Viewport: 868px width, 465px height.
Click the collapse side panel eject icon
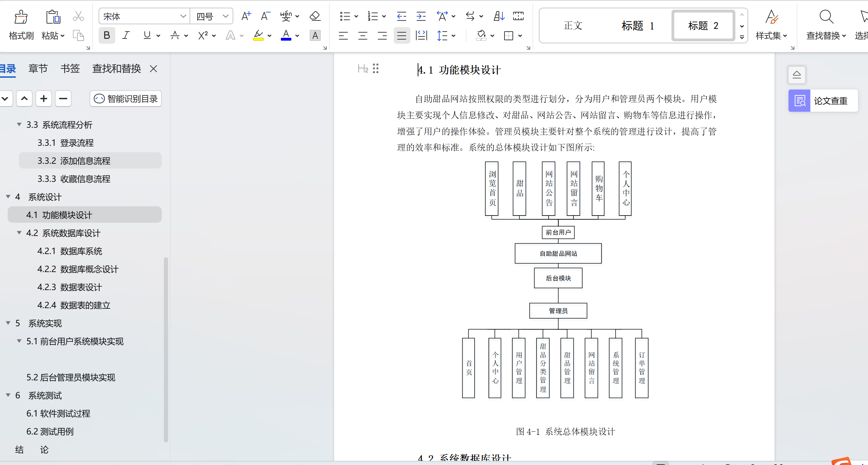[797, 75]
